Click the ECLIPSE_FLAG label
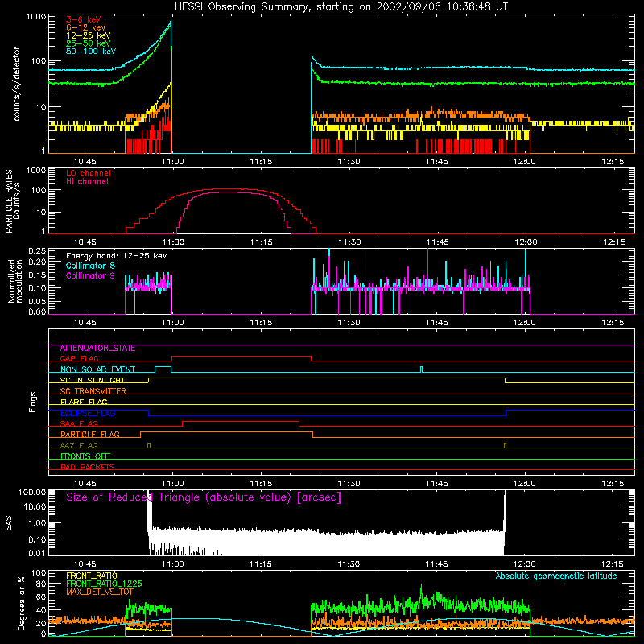 pos(88,413)
